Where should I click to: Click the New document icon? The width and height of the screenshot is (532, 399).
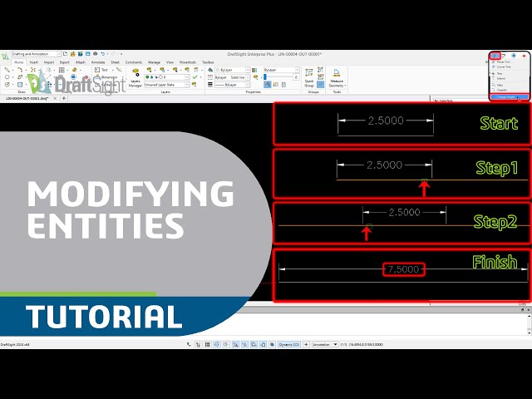tap(65, 54)
